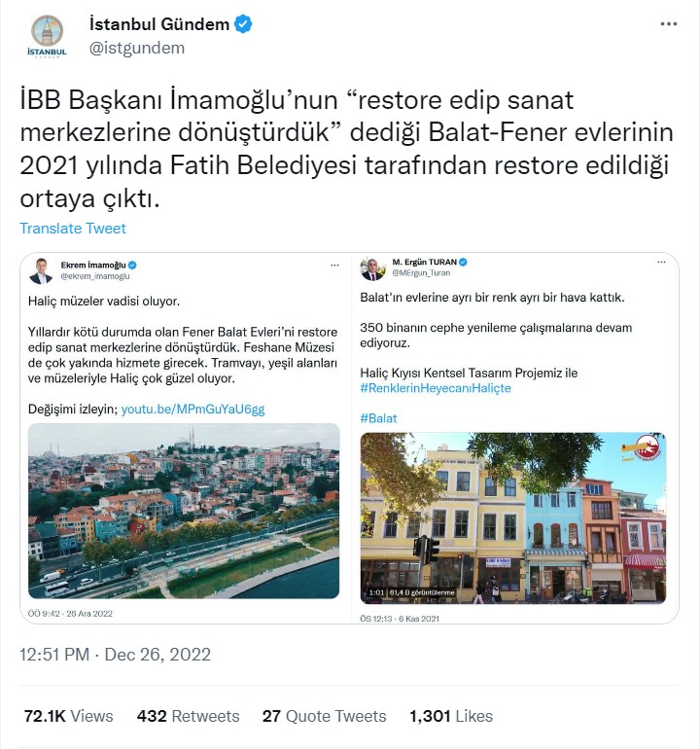Open the tweet's three-dot more menu

tap(669, 24)
